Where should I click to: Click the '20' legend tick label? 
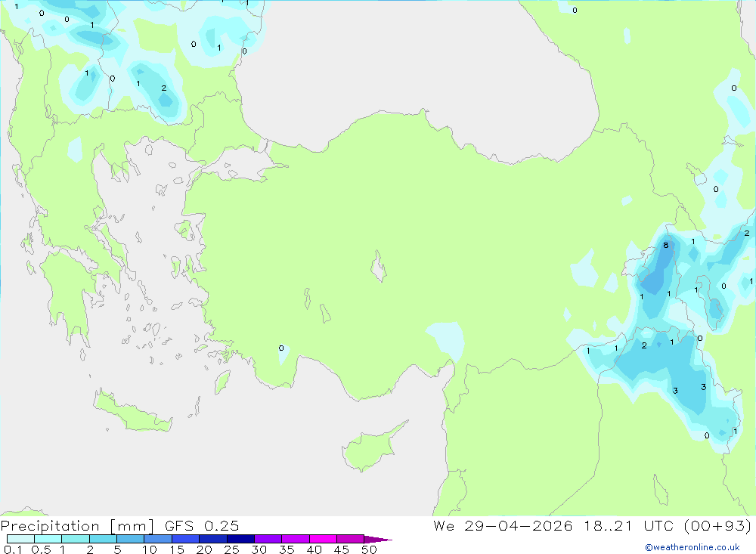coord(204,549)
